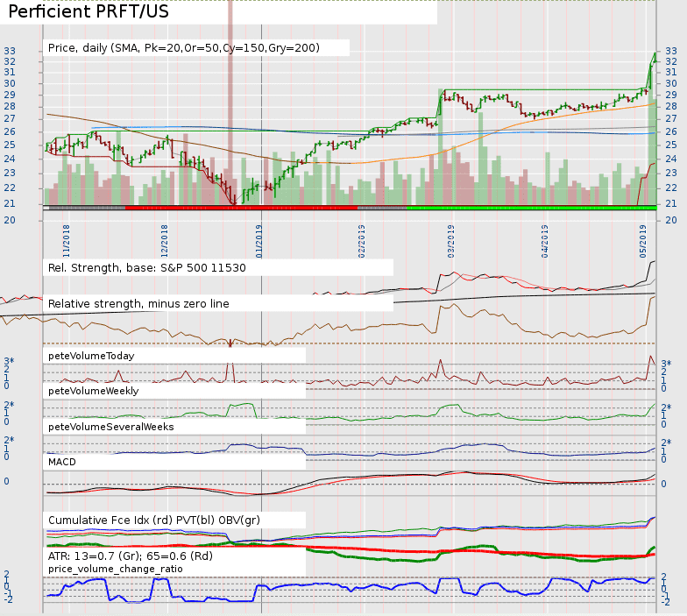The image size is (687, 616).
Task: Click the peteVolumeWeekly indicator label
Action: pyautogui.click(x=94, y=391)
